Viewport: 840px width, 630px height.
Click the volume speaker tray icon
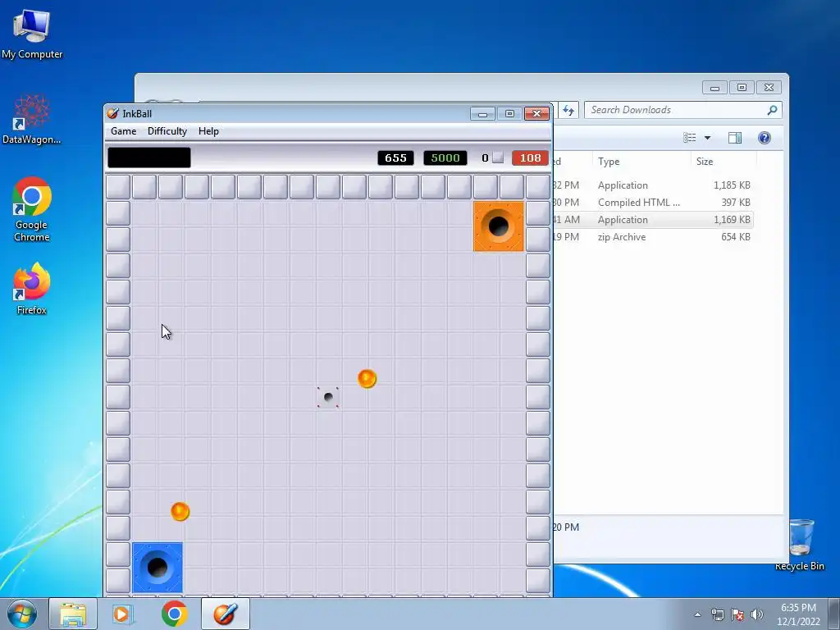point(756,614)
